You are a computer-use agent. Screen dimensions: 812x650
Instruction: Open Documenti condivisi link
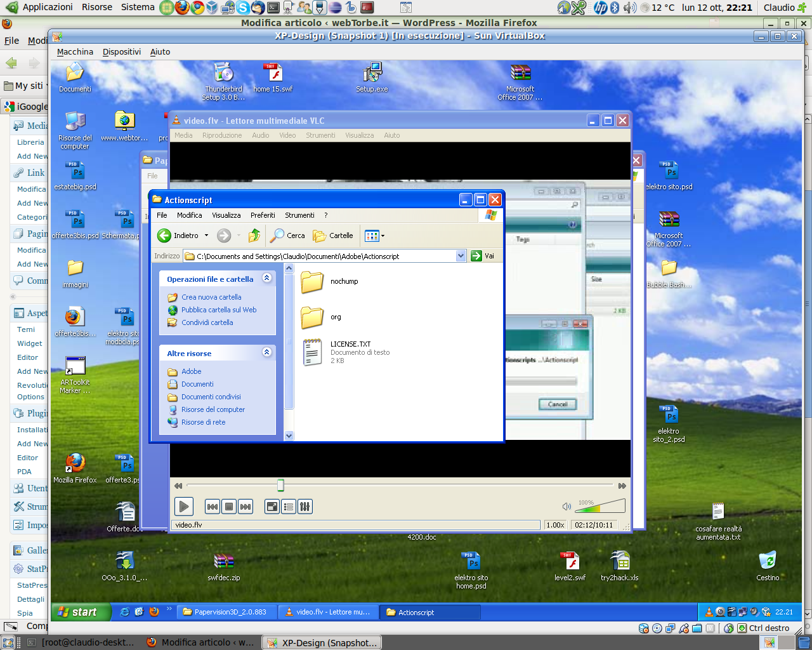pos(211,397)
